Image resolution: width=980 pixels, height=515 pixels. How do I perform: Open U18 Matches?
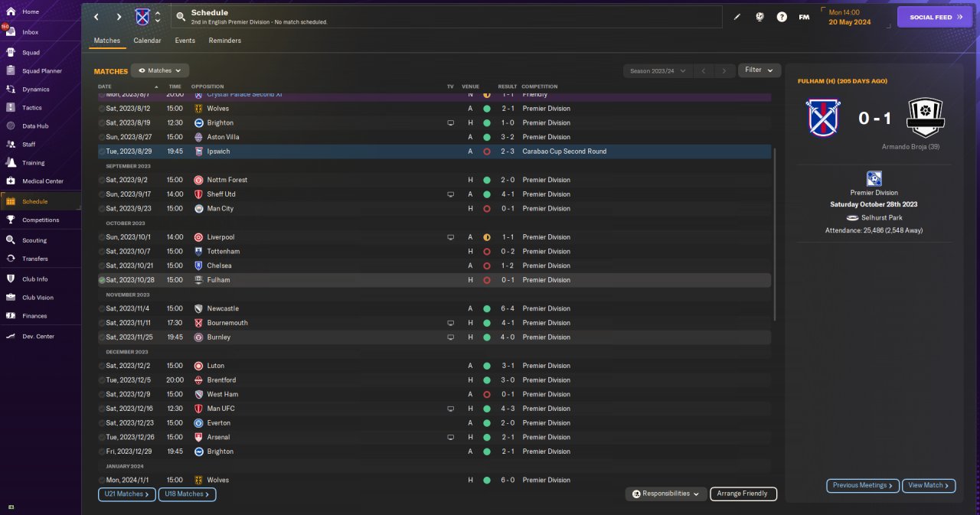pyautogui.click(x=188, y=494)
